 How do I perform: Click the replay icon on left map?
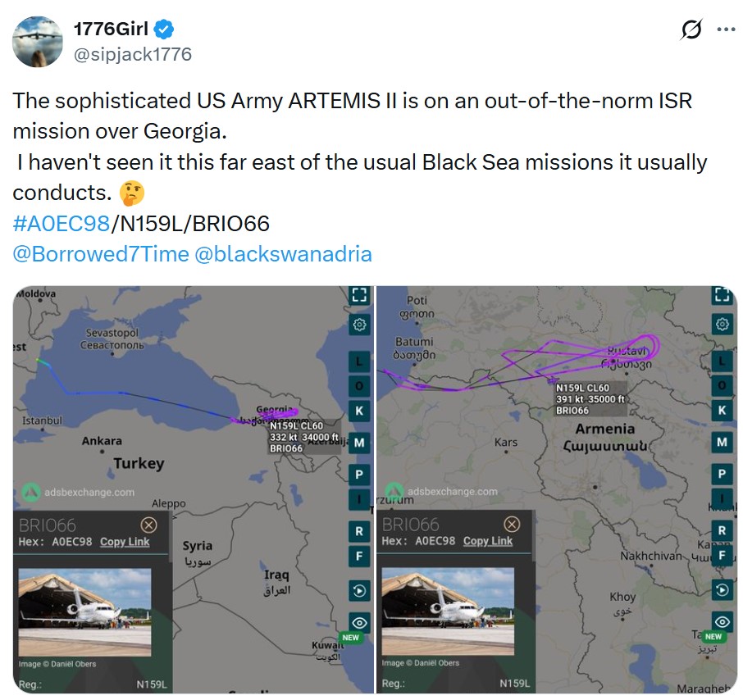coord(359,591)
